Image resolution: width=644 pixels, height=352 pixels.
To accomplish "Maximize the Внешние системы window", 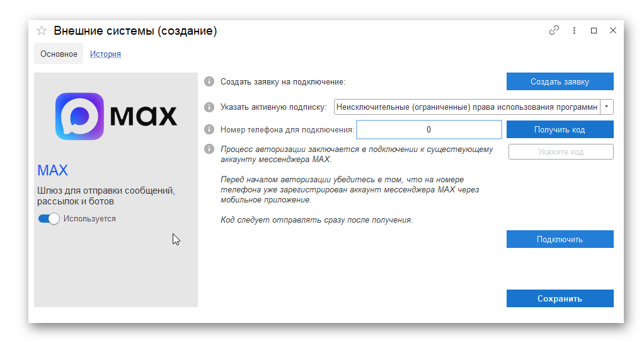I will click(x=594, y=30).
